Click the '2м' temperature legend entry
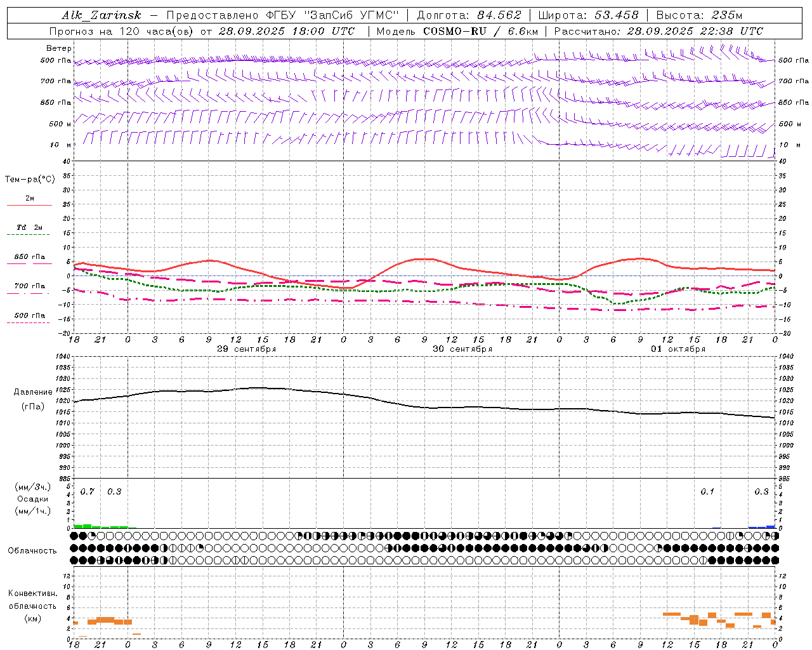Screen dimensions: 812x650 click(x=30, y=199)
